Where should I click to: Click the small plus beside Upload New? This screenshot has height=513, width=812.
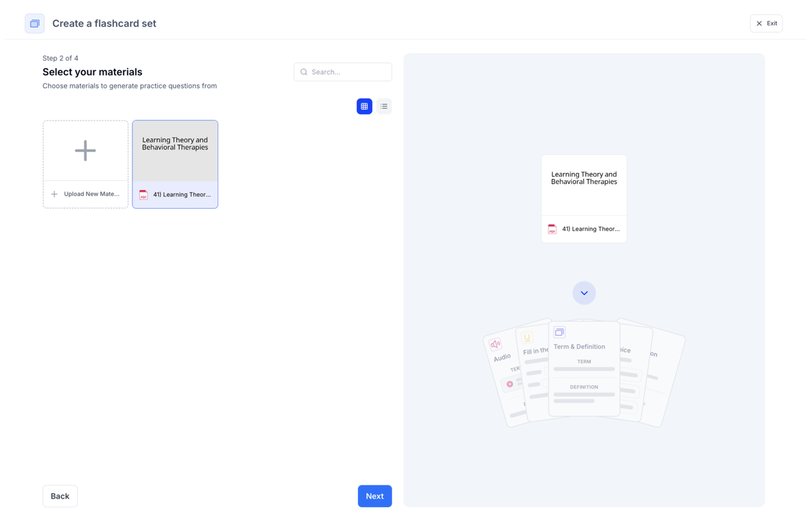[54, 194]
